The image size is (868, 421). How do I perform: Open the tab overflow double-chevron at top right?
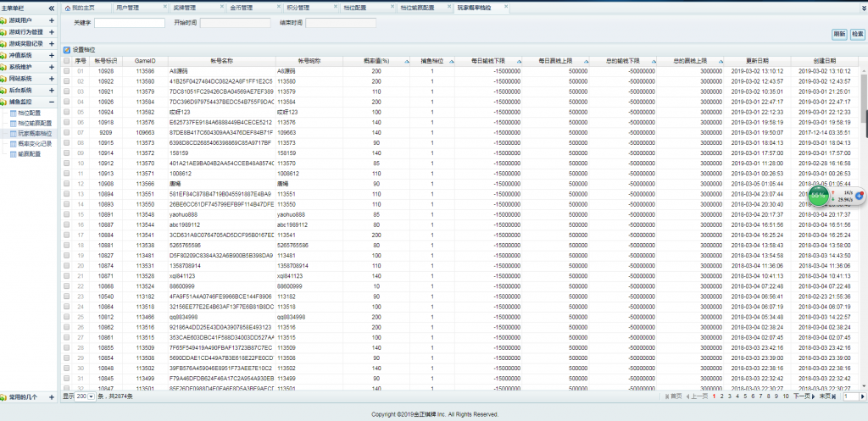click(x=862, y=7)
